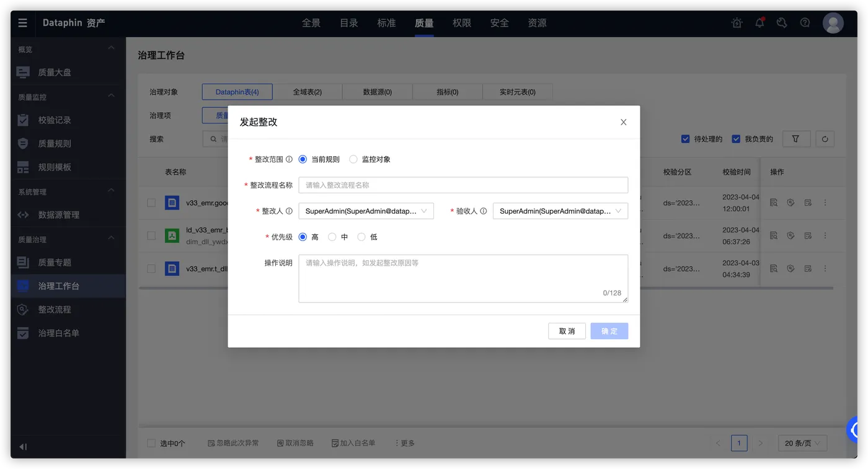Viewport: 868px width, 469px height.
Task: Click the 治理白名单 sidebar icon
Action: tap(23, 333)
